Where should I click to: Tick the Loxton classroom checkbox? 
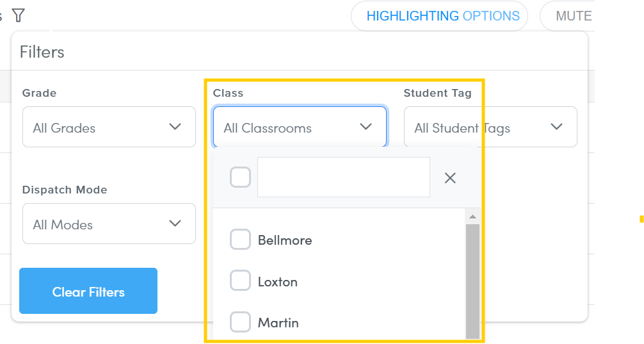[x=240, y=281]
